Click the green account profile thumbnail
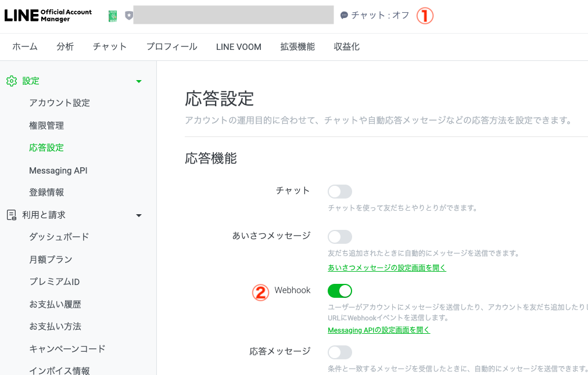The width and height of the screenshot is (588, 375). point(113,16)
